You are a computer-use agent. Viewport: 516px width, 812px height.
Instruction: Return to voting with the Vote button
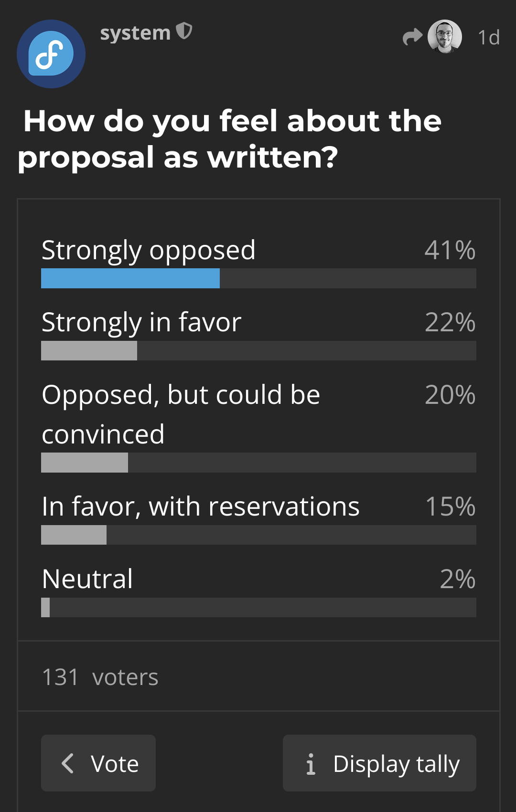click(98, 763)
